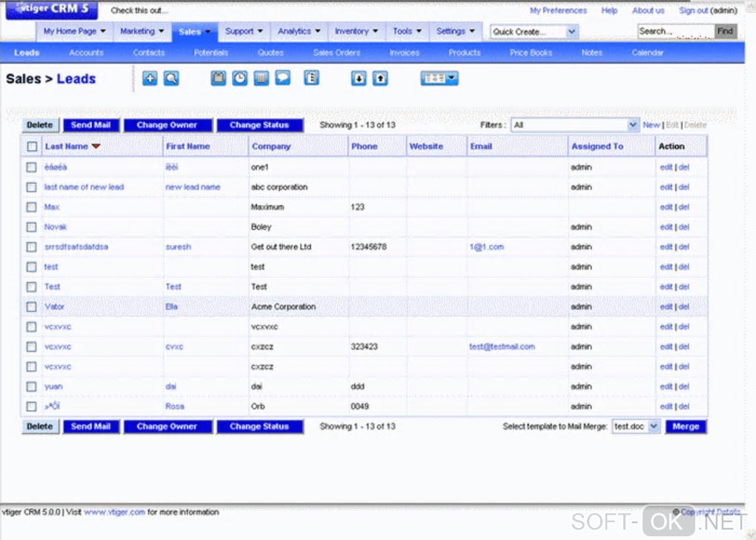Switch to the Calendar tab
This screenshot has height=540, width=756.
tap(648, 53)
